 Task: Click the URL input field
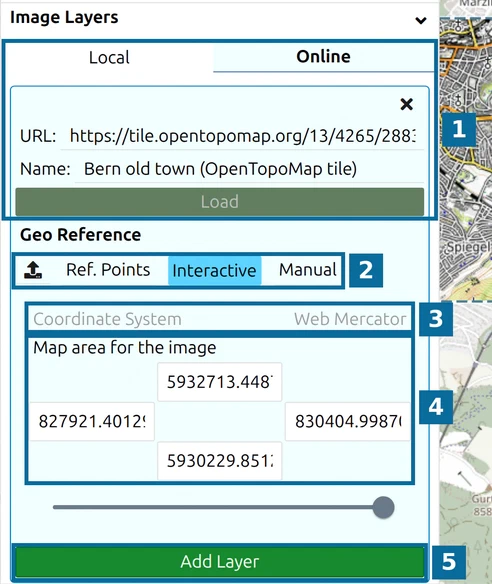(x=242, y=136)
